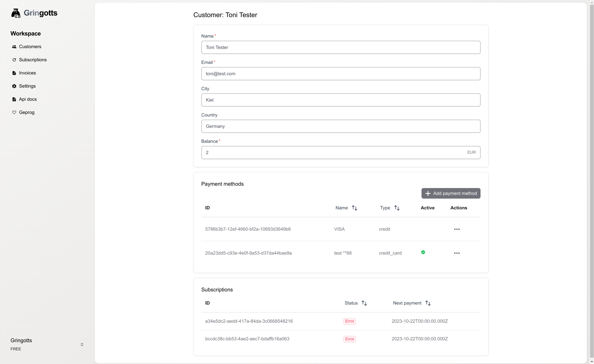
Task: Click the Settings gear icon in sidebar
Action: (14, 86)
